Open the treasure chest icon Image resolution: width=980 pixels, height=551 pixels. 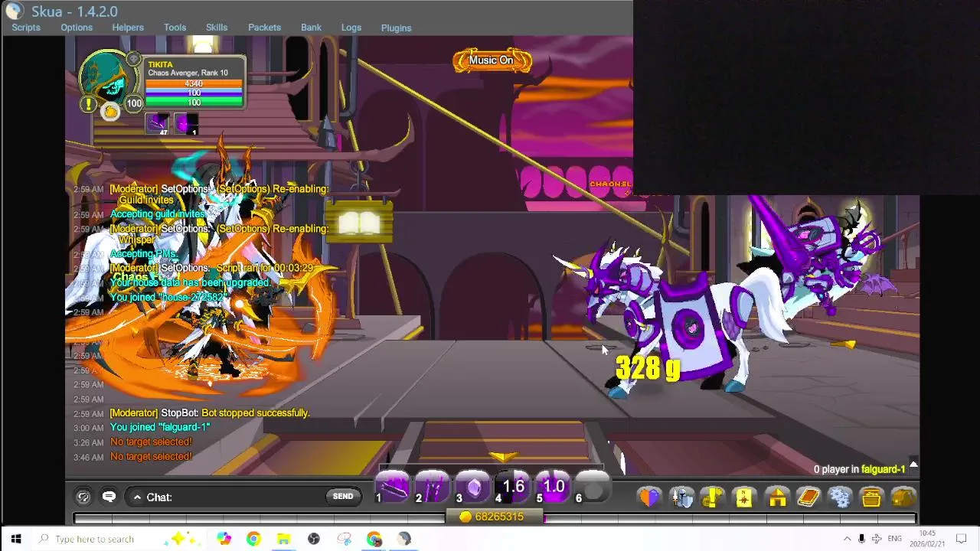871,497
